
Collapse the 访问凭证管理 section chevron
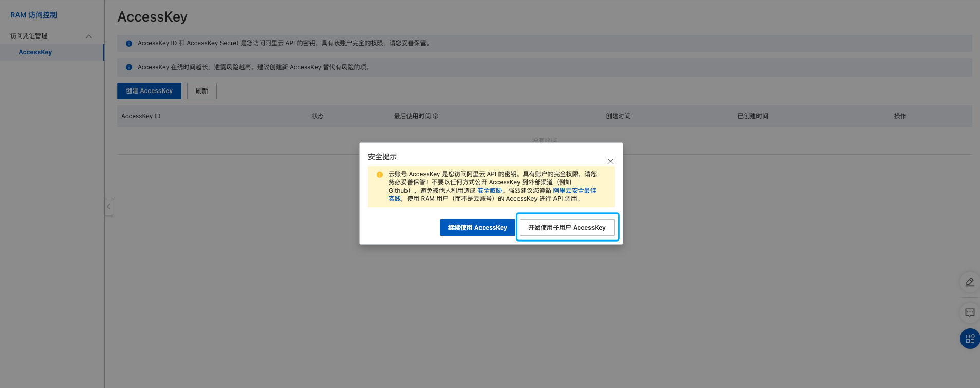(x=89, y=36)
